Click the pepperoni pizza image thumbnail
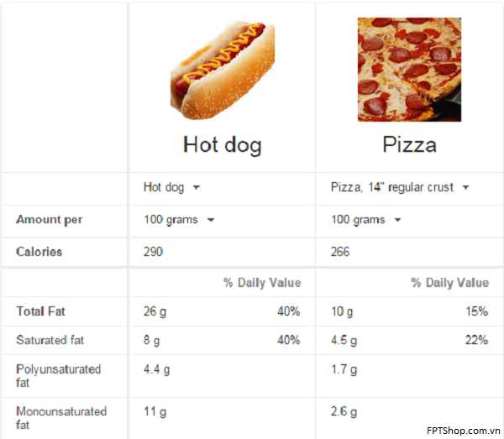Viewport: 504px width, 439px height. (410, 70)
